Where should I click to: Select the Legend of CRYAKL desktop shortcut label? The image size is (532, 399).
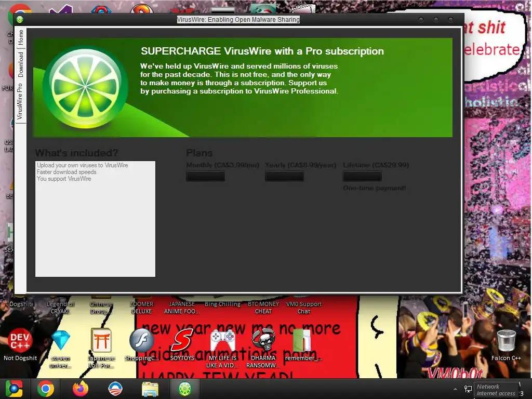60,308
